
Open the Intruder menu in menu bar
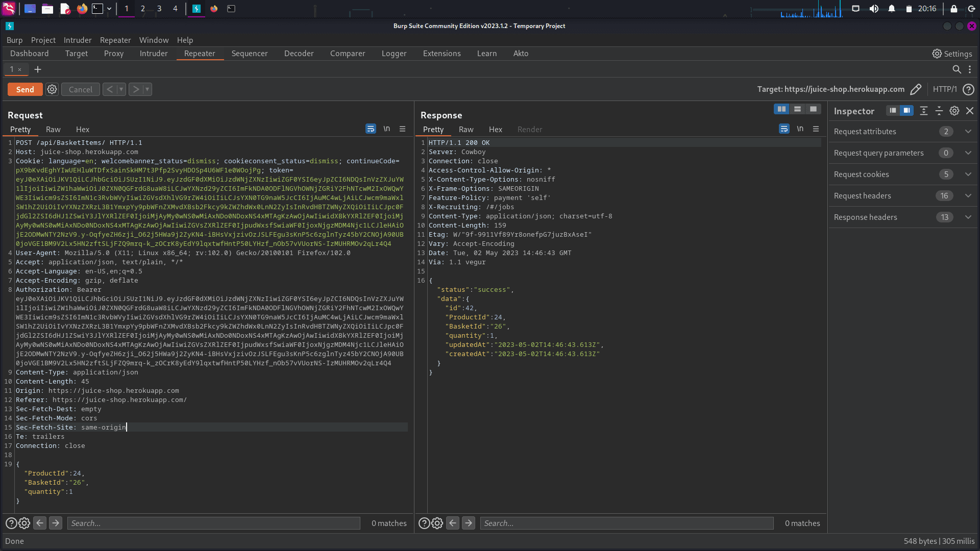pos(78,40)
